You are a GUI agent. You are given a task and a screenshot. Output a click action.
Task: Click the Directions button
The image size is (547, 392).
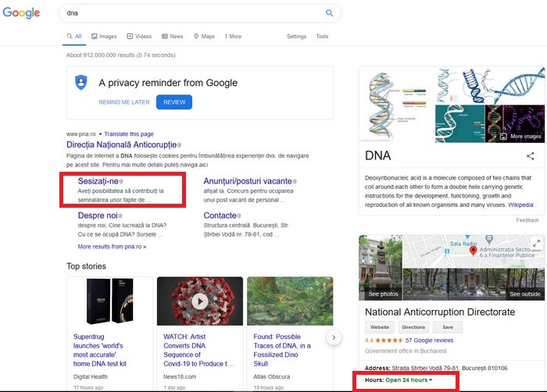pyautogui.click(x=413, y=327)
